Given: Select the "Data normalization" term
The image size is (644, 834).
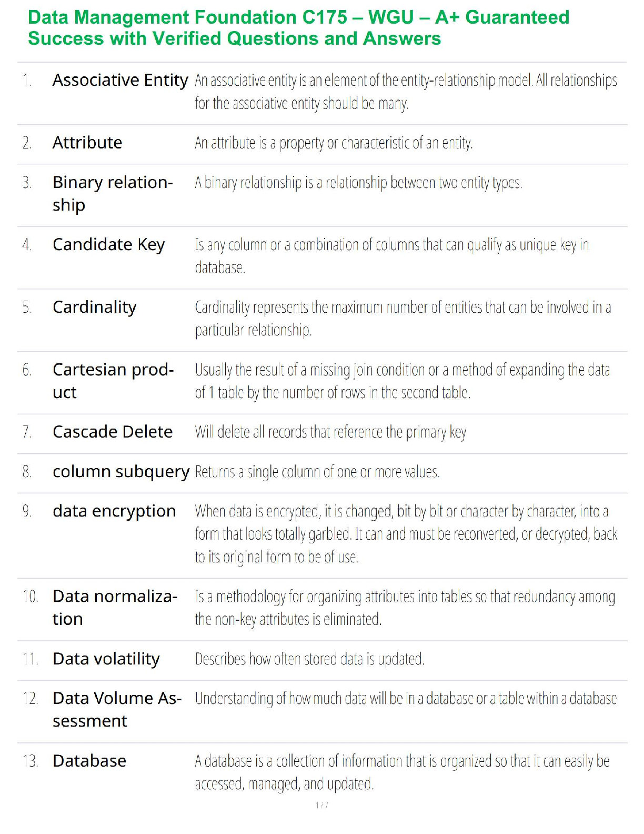Looking at the screenshot, I should point(115,607).
